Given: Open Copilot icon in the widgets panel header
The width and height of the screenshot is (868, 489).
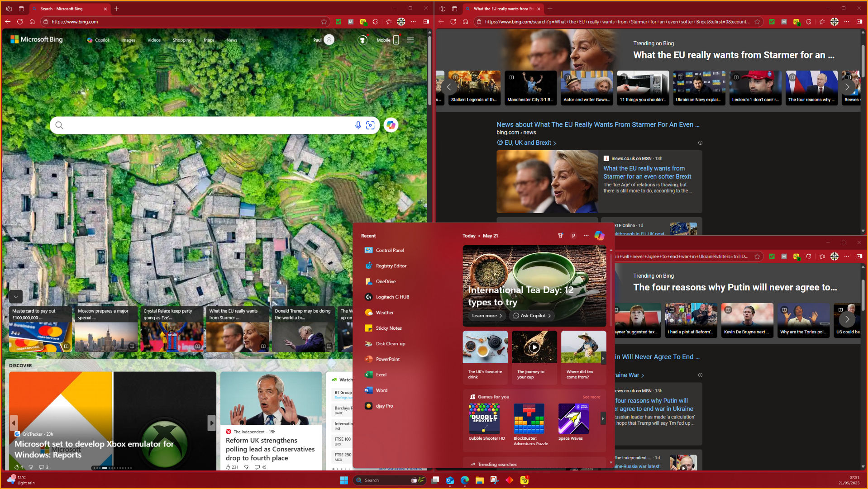Looking at the screenshot, I should pyautogui.click(x=599, y=236).
